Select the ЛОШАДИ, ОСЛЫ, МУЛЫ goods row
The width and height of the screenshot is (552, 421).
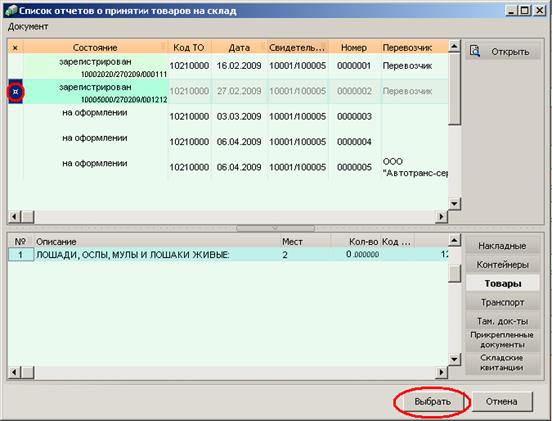[x=228, y=255]
